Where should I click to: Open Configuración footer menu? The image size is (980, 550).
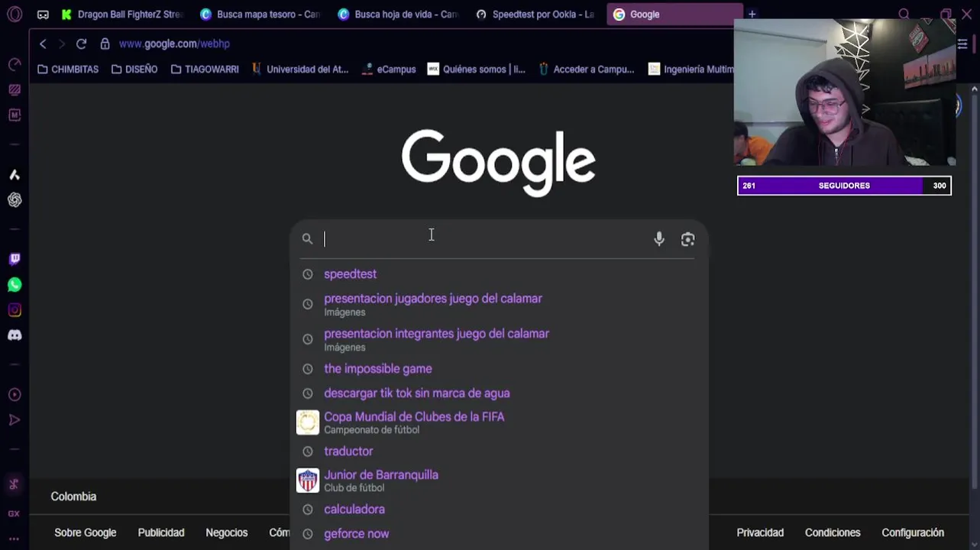(913, 533)
